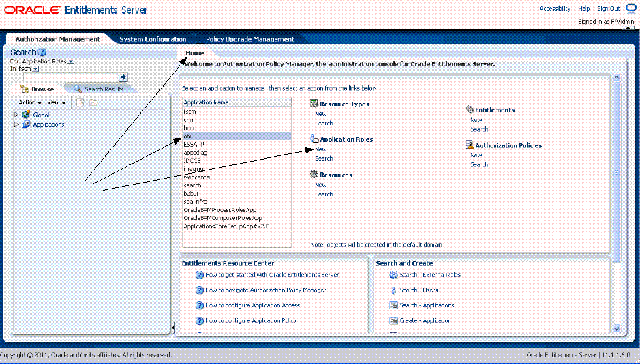Click the Entitlements heading icon
This screenshot has width=640, height=364.
(470, 109)
